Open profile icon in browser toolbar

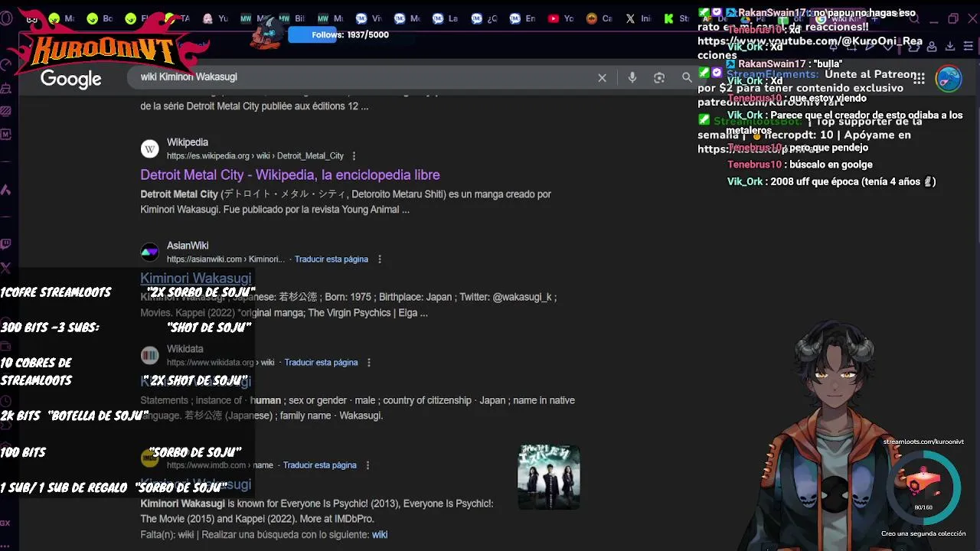click(x=932, y=46)
